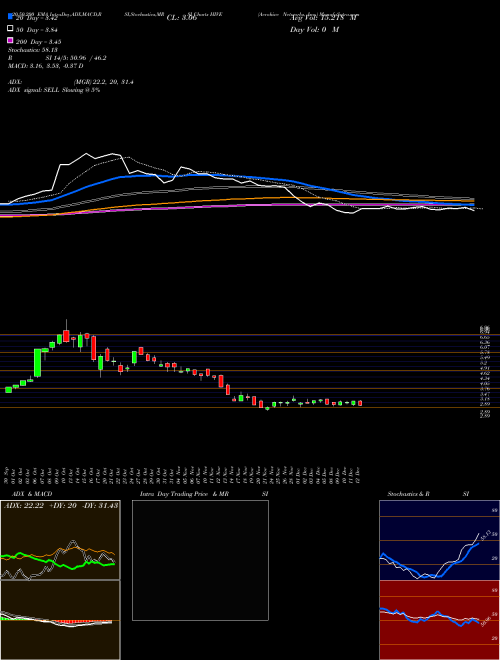This screenshot has height=660, width=500.
Task: Click the 'Intra Day Trading Price & MR' title
Action: [x=184, y=494]
